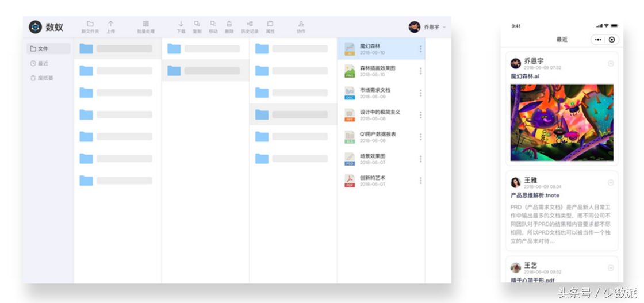Open the 魔幻森林.ai artwork thumbnail

click(562, 122)
